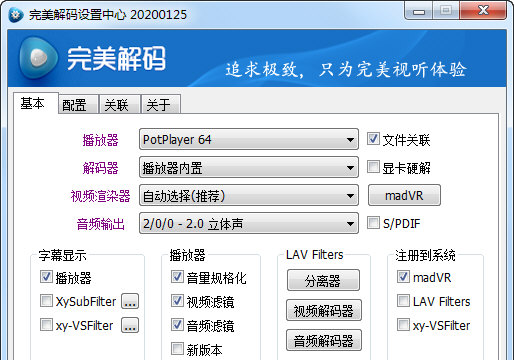Screen dimensions: 516x360
Task: Enable the 显卡硬解 checkbox
Action: tap(373, 167)
